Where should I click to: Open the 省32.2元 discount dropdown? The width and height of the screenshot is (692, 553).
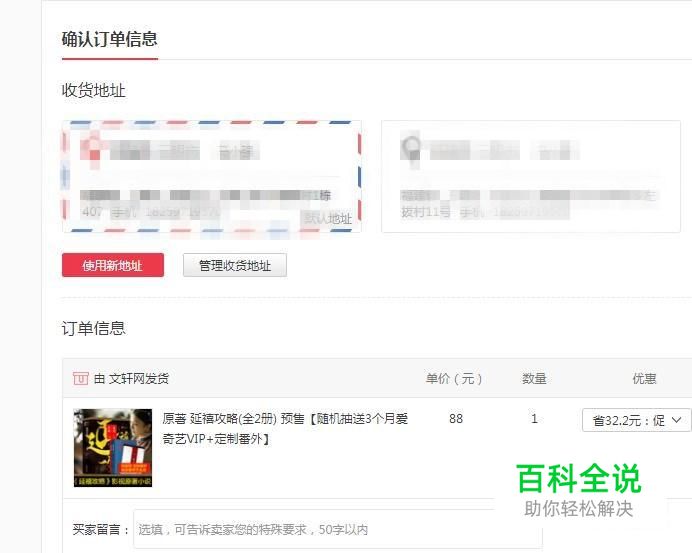[637, 420]
